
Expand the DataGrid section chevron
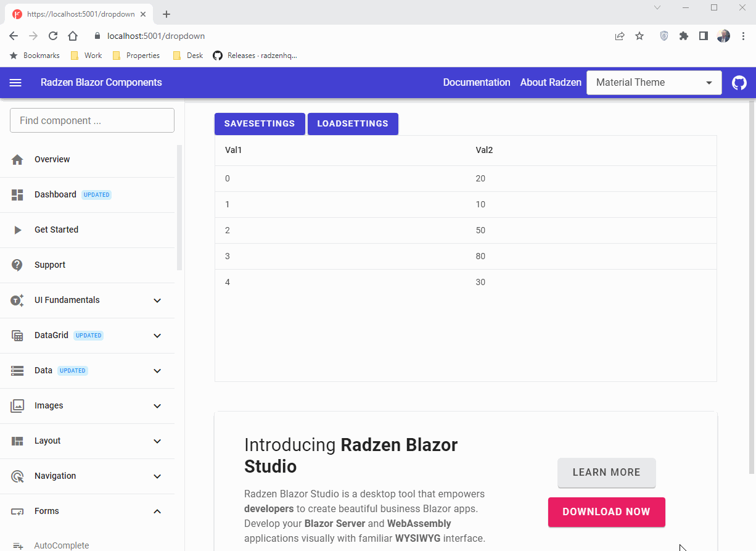(x=157, y=336)
